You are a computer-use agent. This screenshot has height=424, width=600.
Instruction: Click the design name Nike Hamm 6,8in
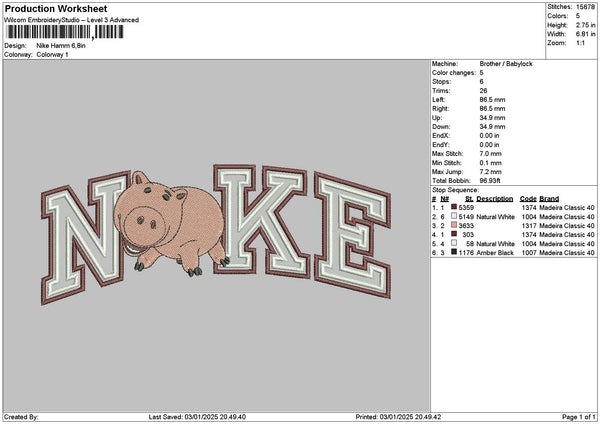[x=61, y=46]
